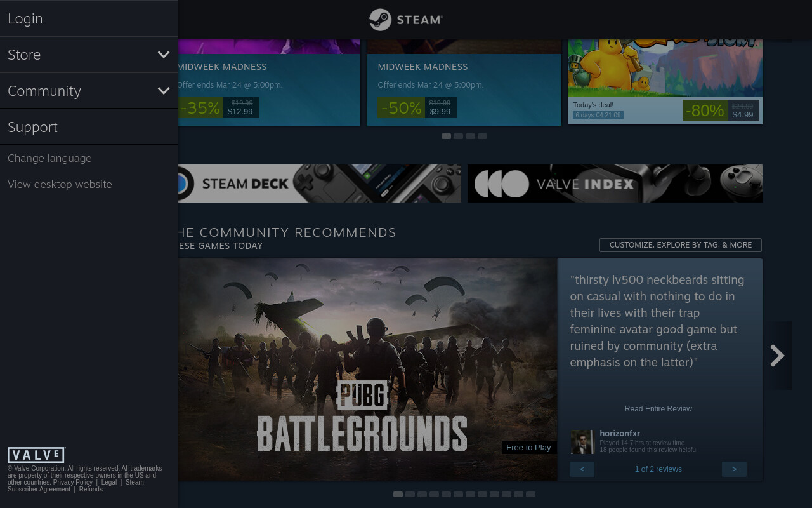Advance community recommends carousel right arrow
The width and height of the screenshot is (812, 508).
tap(778, 356)
